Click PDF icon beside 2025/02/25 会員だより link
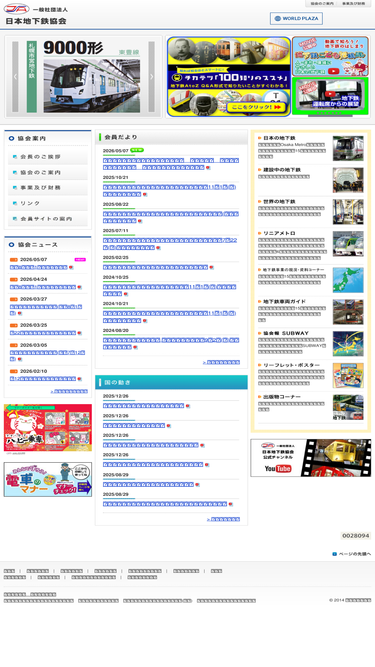 click(211, 268)
